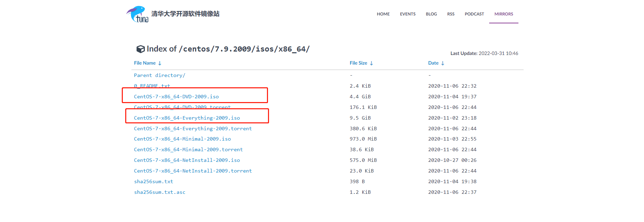Download CentOS-7-x86_64-Everything-2009.iso
Screen dimensions: 644x222
pos(187,118)
